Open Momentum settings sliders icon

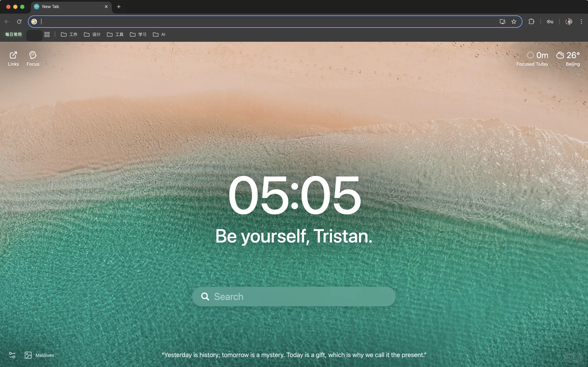[x=12, y=355]
